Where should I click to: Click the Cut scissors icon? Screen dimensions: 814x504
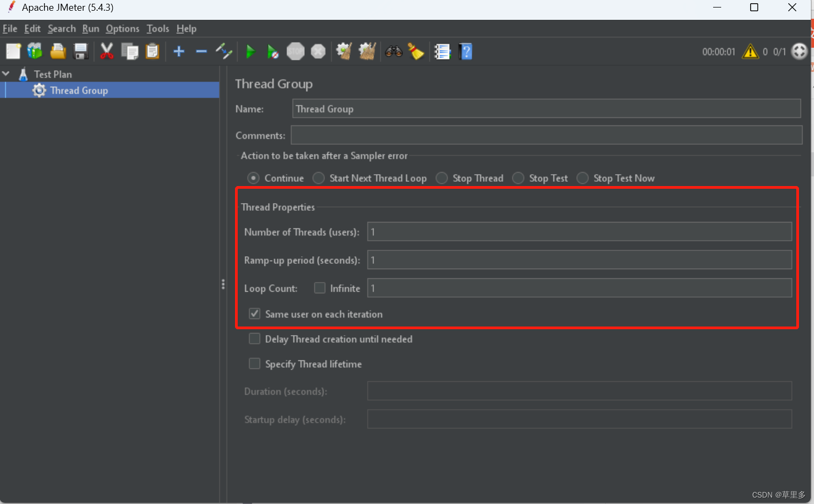pos(107,51)
